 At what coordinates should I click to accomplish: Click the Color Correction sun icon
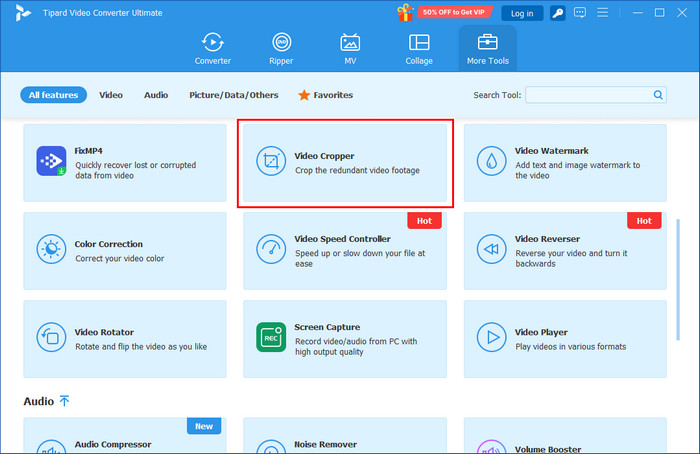51,249
